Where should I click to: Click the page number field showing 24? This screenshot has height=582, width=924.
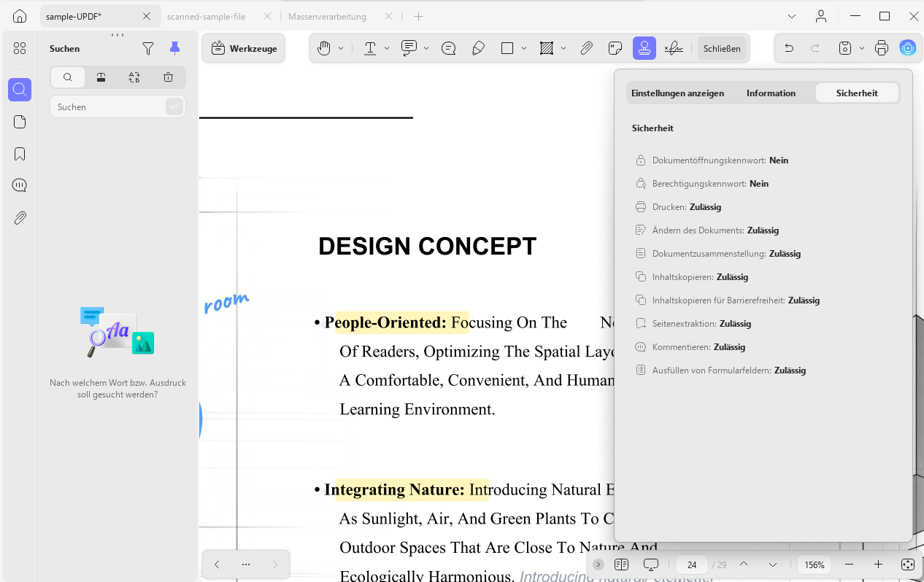pos(692,564)
